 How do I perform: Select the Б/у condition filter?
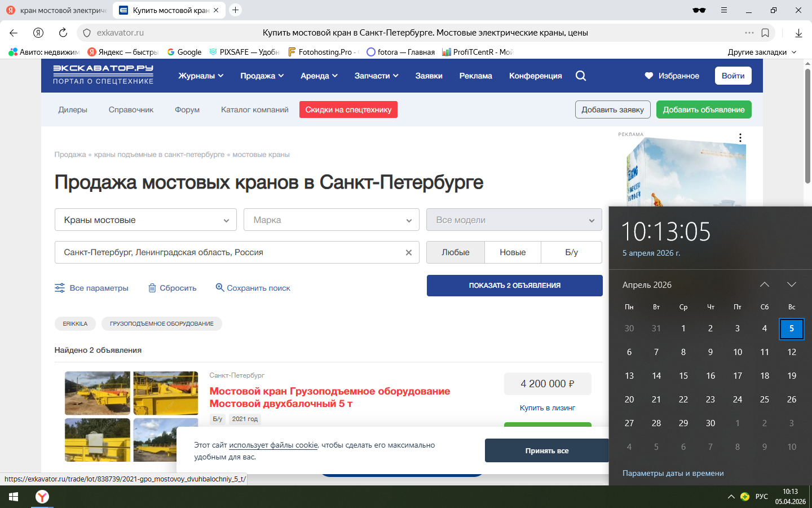[571, 252]
